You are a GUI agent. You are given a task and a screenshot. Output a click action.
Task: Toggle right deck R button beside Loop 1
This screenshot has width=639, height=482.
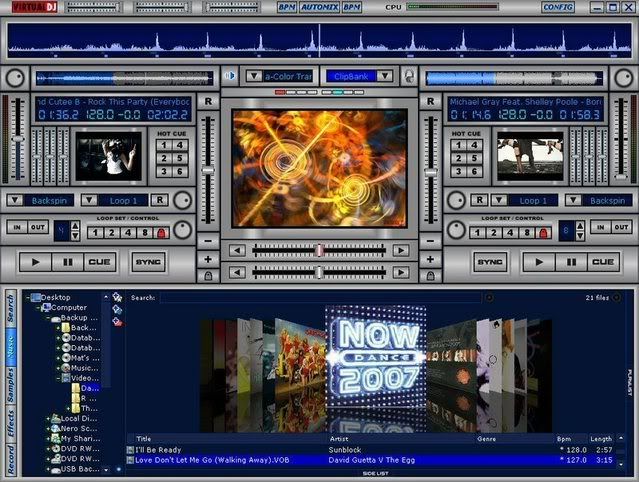tap(480, 200)
